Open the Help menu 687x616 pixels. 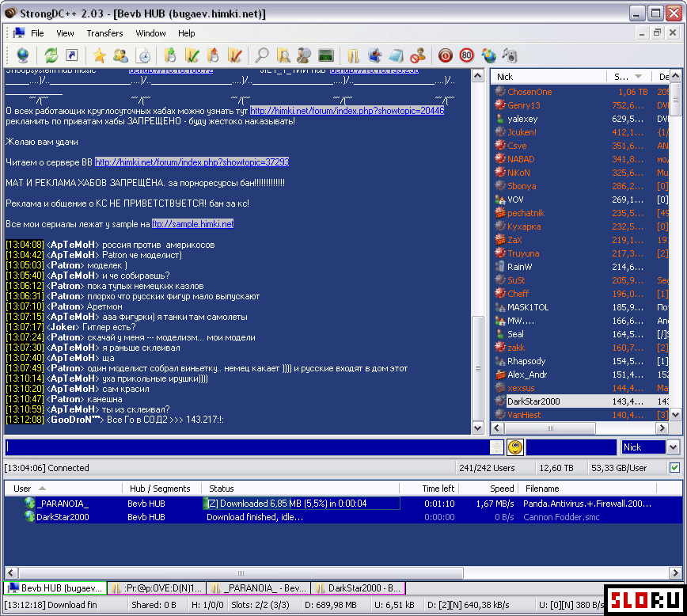coord(186,33)
